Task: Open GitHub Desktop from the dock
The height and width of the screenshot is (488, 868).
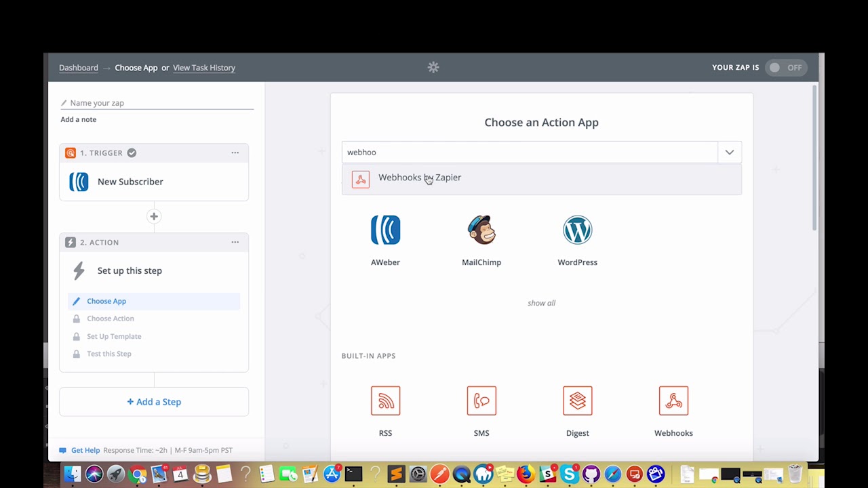Action: click(x=591, y=474)
